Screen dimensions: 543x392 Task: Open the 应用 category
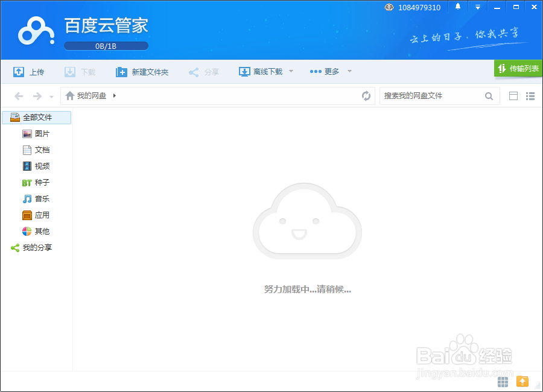(36, 215)
